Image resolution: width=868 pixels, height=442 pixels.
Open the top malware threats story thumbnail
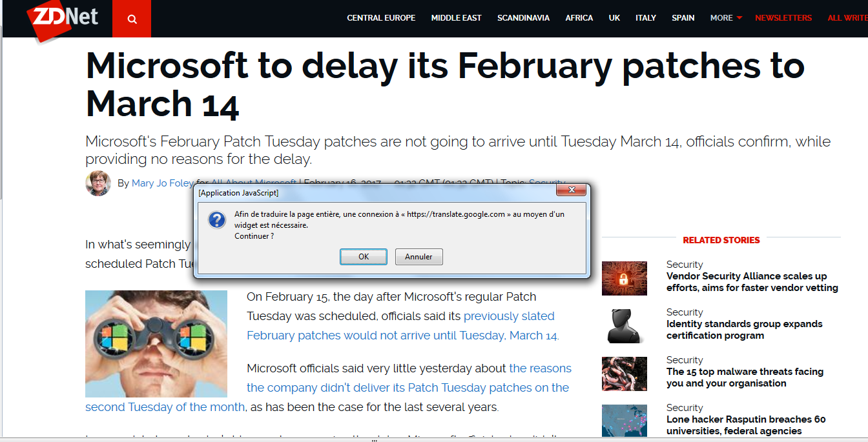625,374
